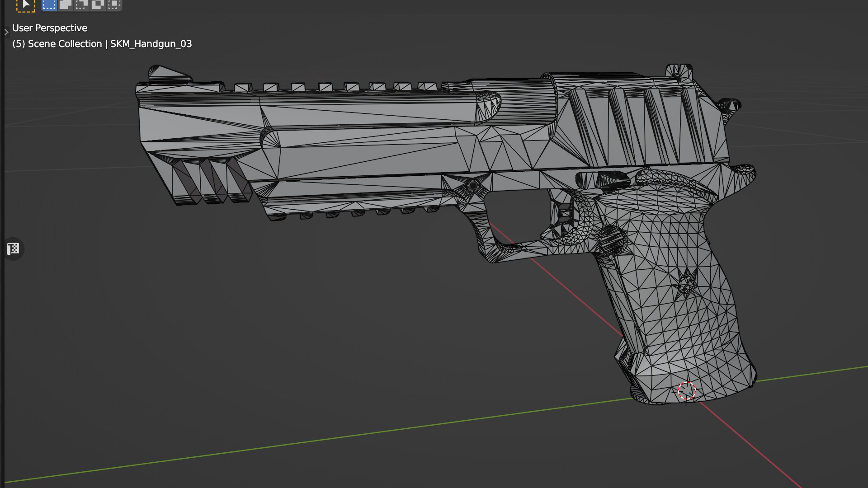Choose the Set New Selection mode
This screenshot has height=488, width=868.
[49, 5]
